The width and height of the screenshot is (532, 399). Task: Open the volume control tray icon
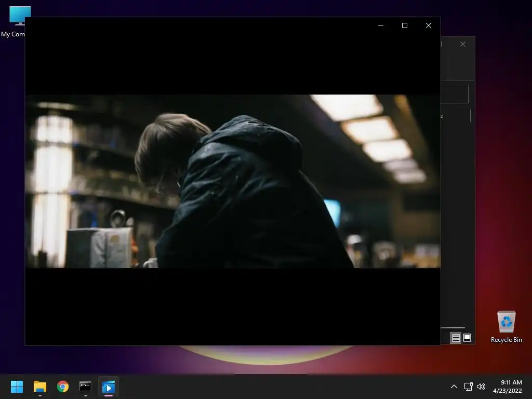(x=481, y=387)
